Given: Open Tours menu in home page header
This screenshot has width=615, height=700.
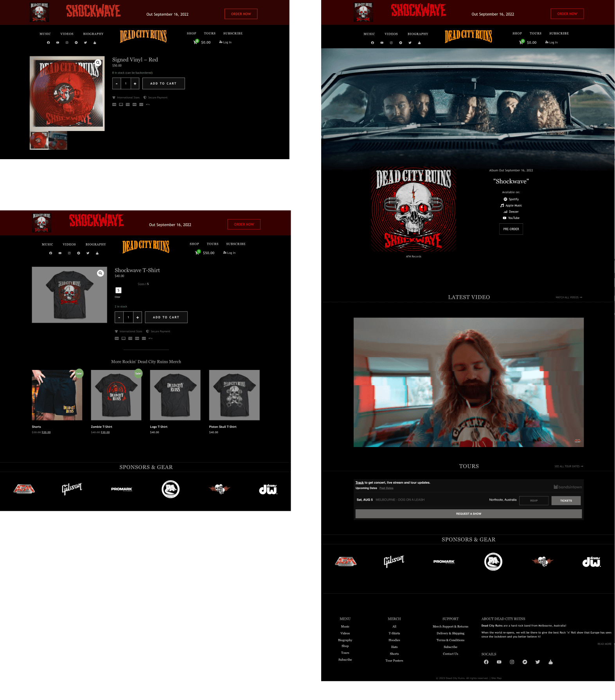Looking at the screenshot, I should (536, 34).
